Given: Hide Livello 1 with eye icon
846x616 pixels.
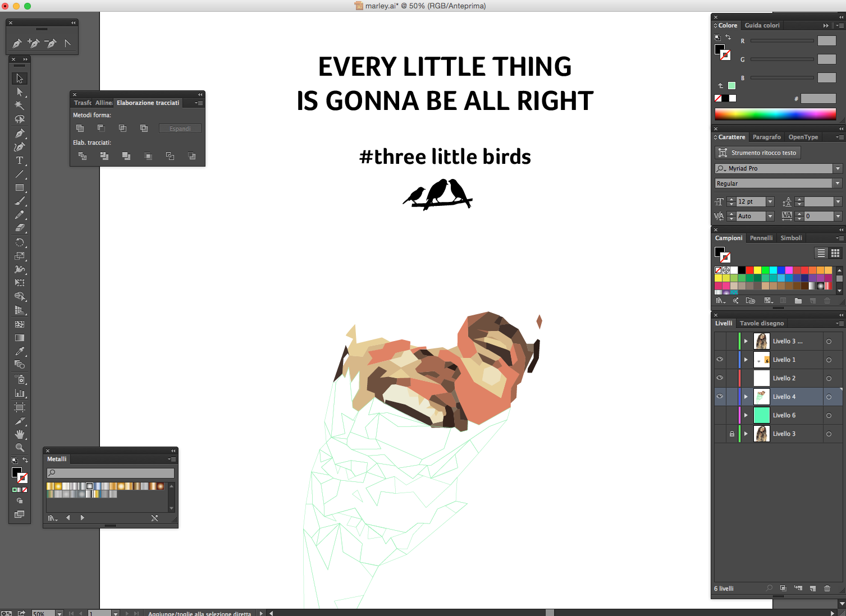Looking at the screenshot, I should pos(720,360).
